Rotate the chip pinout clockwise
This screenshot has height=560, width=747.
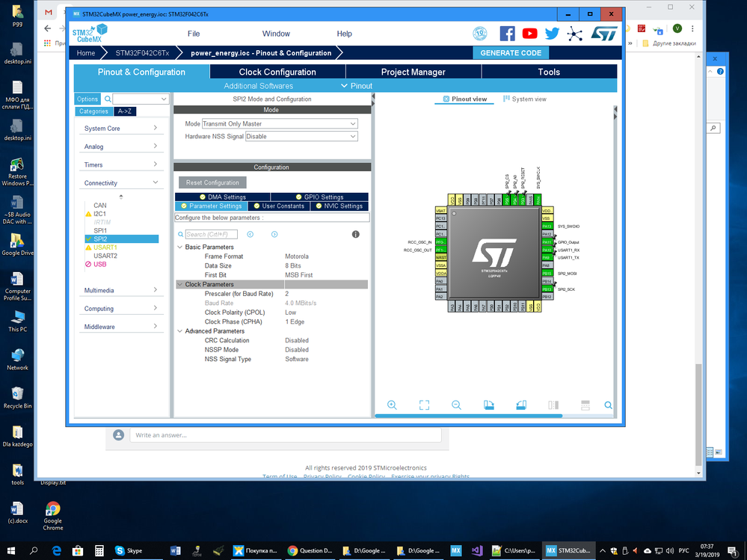click(x=489, y=404)
